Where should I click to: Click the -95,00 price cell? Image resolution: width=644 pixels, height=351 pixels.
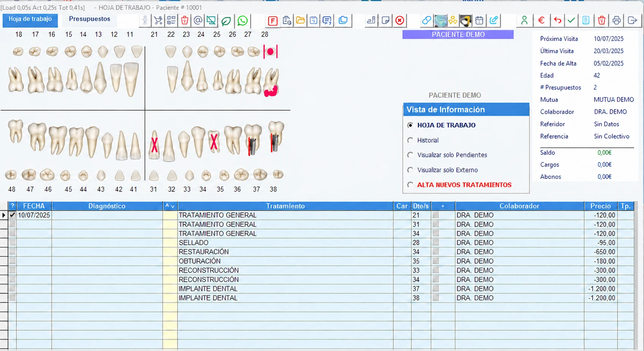coord(600,243)
